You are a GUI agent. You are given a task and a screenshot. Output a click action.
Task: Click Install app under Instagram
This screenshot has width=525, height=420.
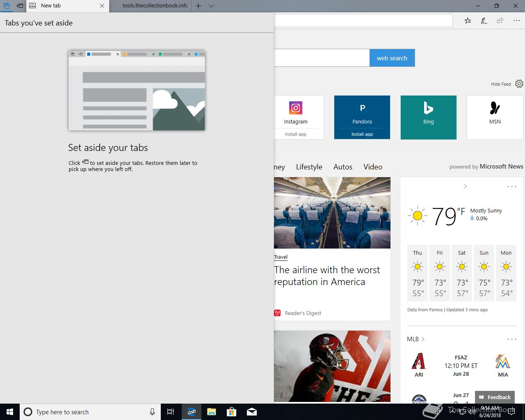[296, 134]
